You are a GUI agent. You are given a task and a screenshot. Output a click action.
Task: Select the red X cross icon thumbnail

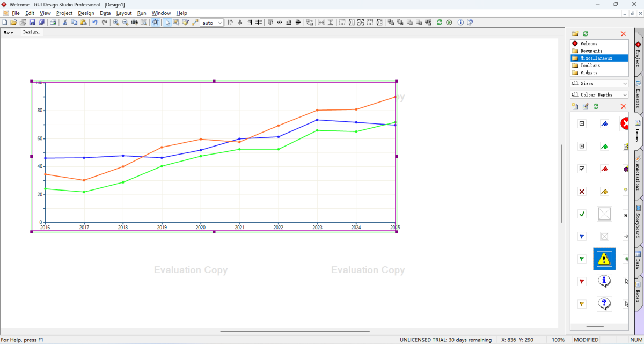[x=582, y=192]
